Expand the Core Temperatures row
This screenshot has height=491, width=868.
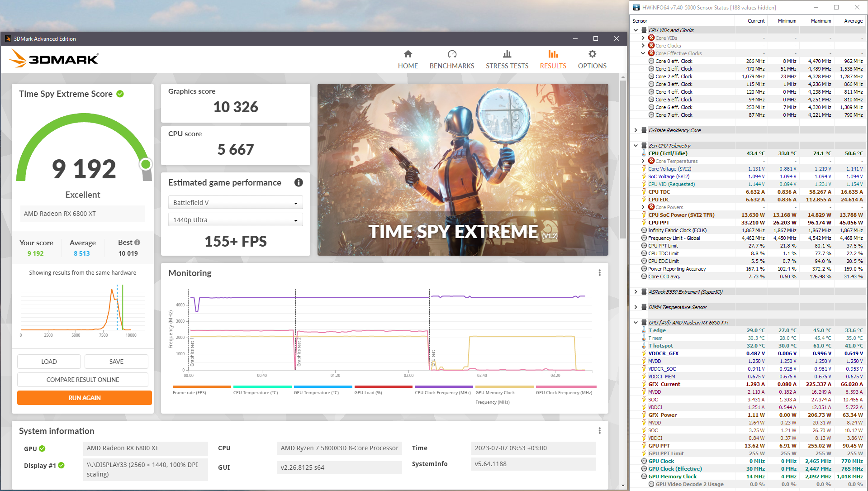pyautogui.click(x=643, y=161)
